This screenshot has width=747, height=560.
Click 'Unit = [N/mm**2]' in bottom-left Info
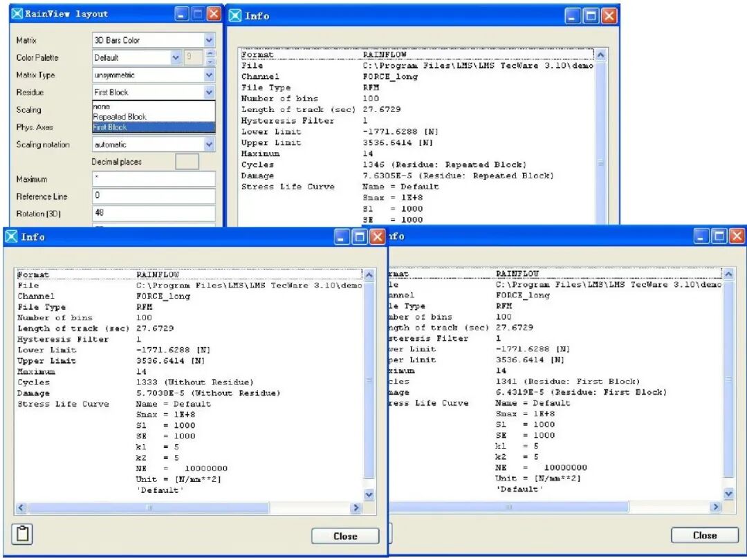[x=178, y=480]
